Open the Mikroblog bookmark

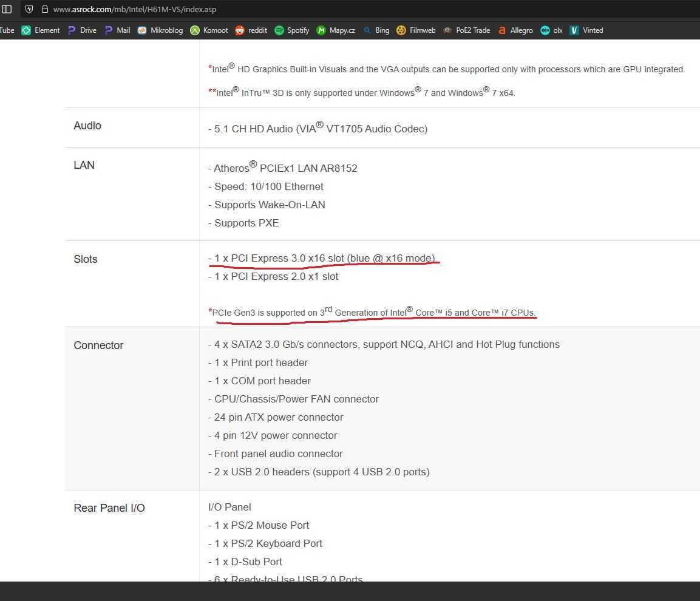160,30
